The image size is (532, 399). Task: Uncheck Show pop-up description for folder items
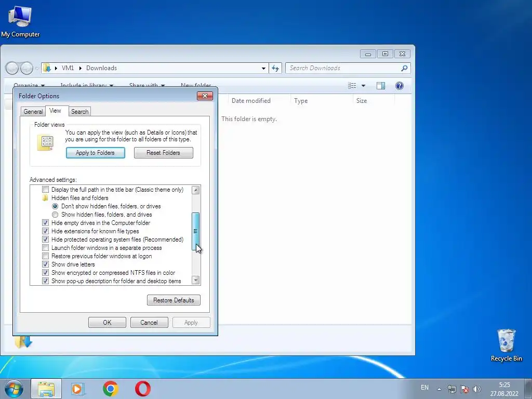[x=46, y=281]
